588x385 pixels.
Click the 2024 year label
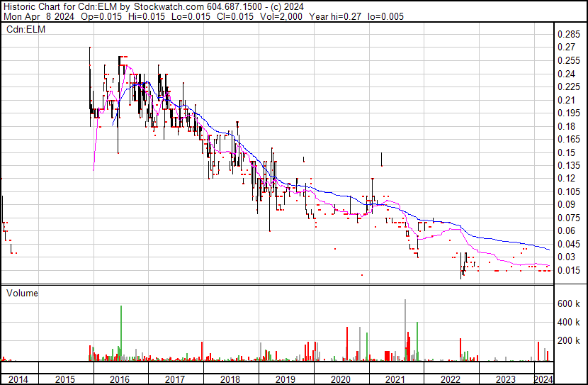[x=543, y=379]
